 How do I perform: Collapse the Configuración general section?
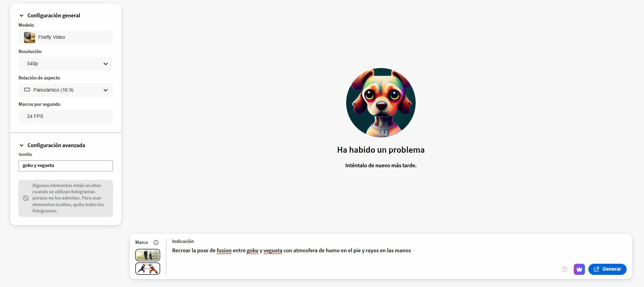[x=22, y=16]
